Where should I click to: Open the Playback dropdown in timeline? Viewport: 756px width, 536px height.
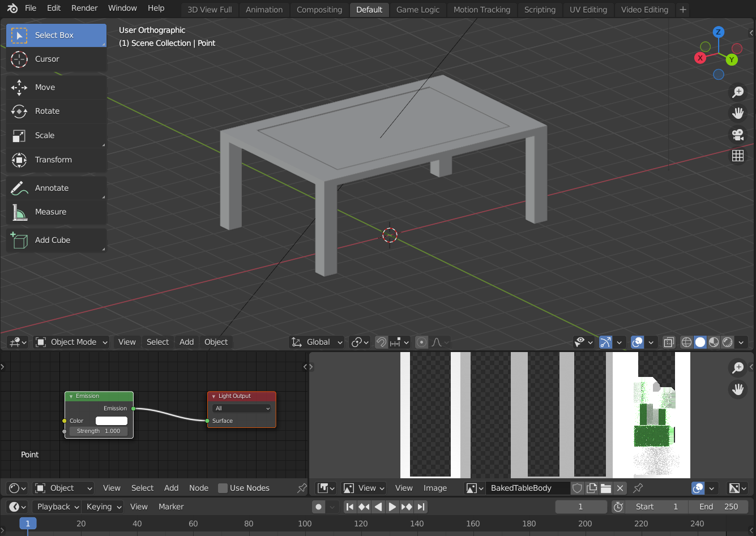click(57, 507)
